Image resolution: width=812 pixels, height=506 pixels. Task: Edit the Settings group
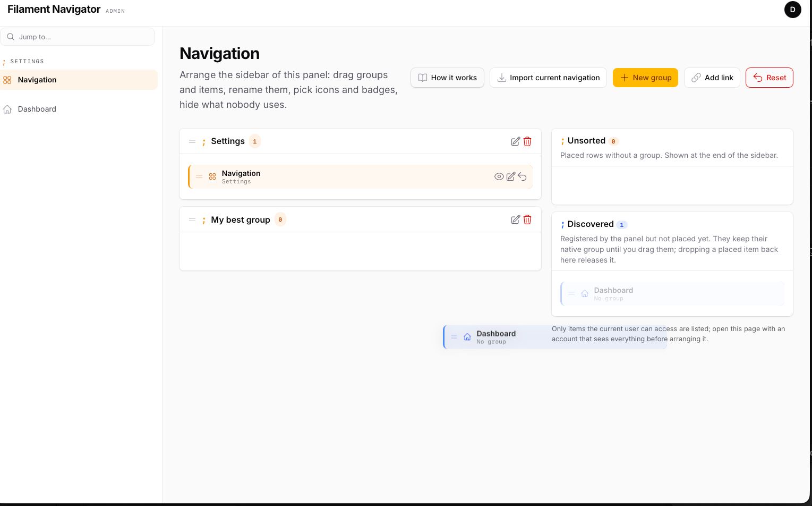515,141
